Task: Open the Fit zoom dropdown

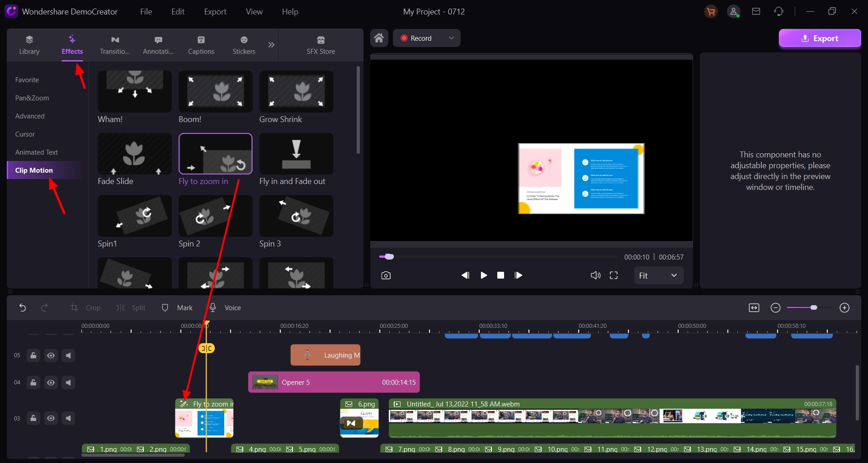Action: (x=659, y=275)
